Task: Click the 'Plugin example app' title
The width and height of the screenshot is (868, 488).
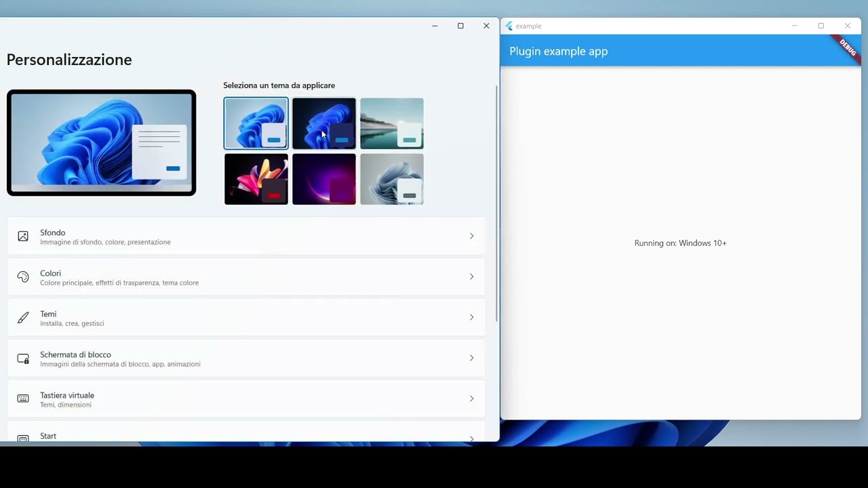Action: (x=558, y=52)
